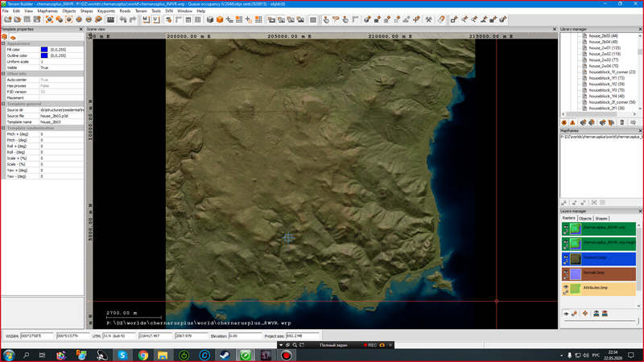Viewport: 644px width, 362px height.
Task: Select the Attributes.bmp layer thumbnail
Action: click(x=576, y=289)
